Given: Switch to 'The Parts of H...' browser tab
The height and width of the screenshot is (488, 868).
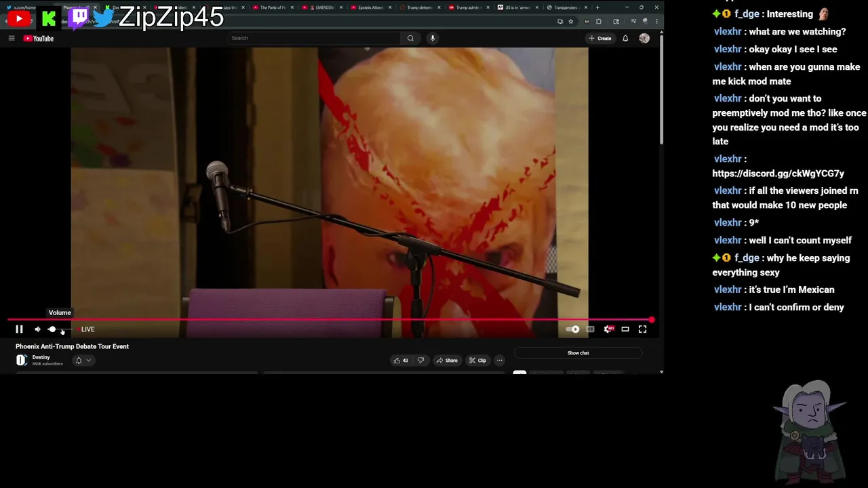Looking at the screenshot, I should [x=272, y=7].
